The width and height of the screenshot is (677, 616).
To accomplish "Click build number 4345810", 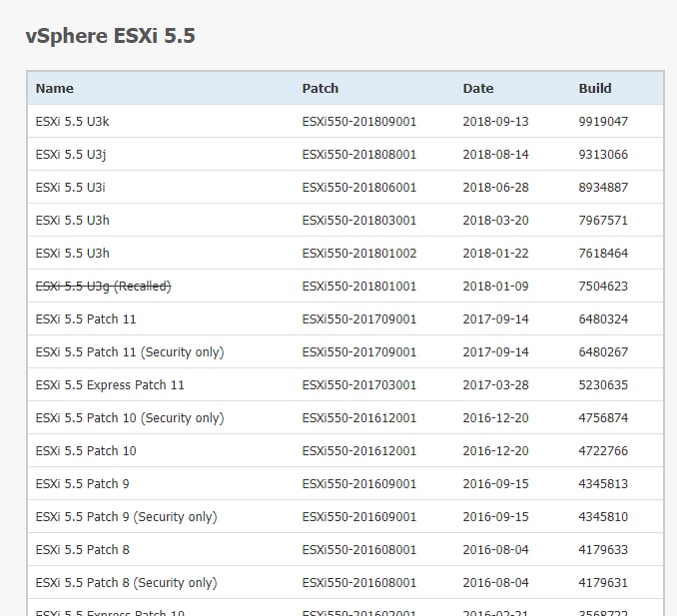I will (x=603, y=517).
